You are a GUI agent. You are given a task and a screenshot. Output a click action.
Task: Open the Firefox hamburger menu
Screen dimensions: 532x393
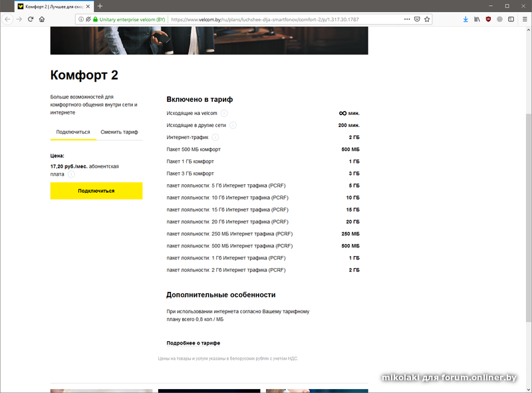pyautogui.click(x=525, y=19)
